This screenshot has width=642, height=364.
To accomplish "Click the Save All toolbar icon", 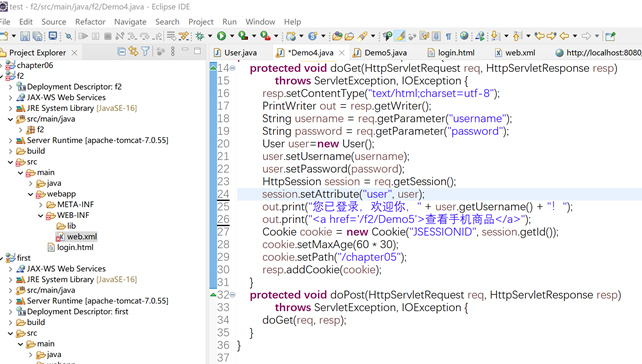I will (x=38, y=36).
